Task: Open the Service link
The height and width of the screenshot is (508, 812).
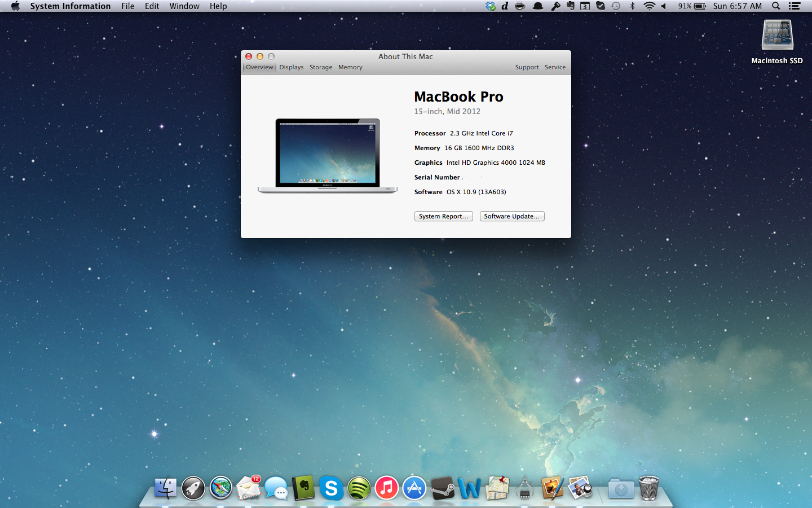Action: click(555, 67)
